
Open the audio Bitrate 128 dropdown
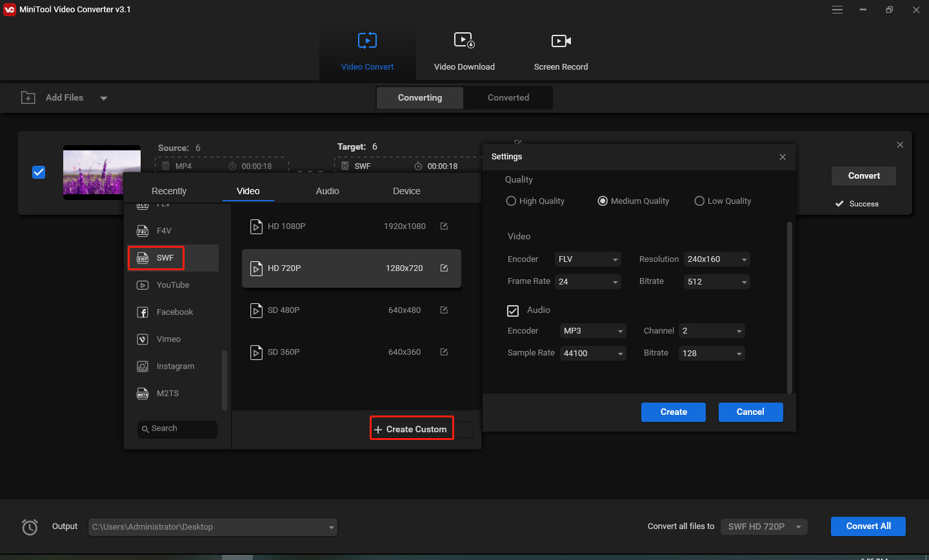712,354
